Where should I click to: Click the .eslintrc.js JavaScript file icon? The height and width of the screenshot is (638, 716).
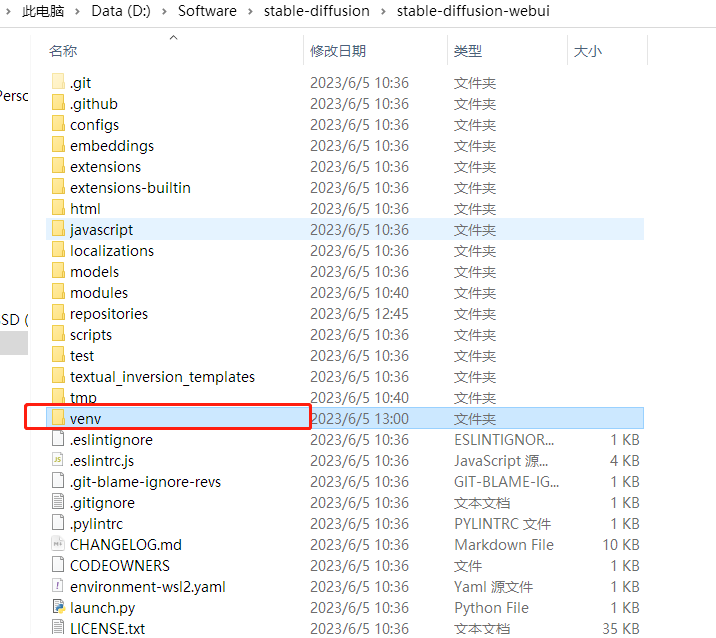tap(58, 460)
